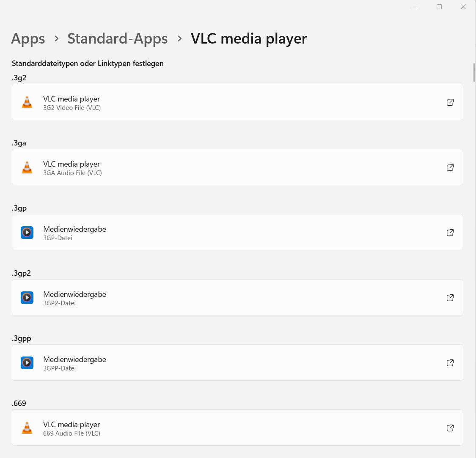The height and width of the screenshot is (458, 476).
Task: Open the external link icon for .3g2
Action: (450, 102)
